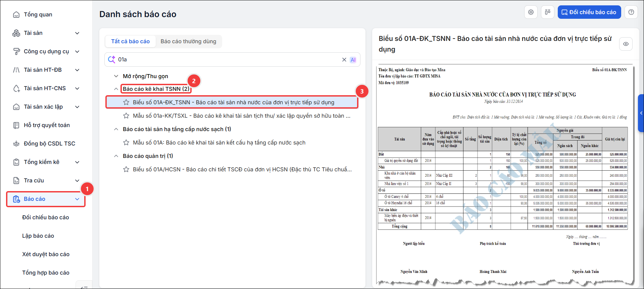The width and height of the screenshot is (644, 289).
Task: Select Mẫu số 01a-KK/TSXL report row
Action: [x=232, y=116]
